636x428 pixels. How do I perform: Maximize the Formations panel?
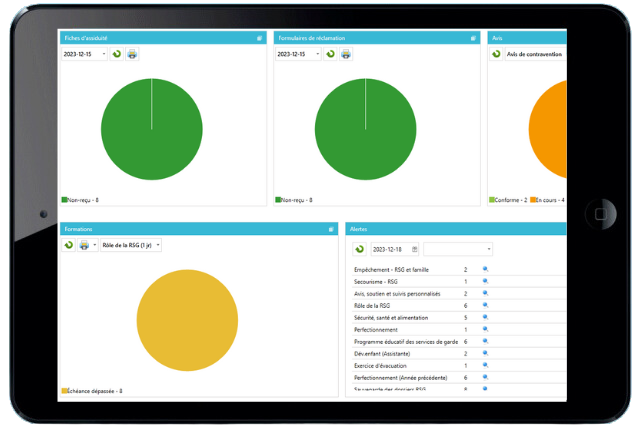331,229
